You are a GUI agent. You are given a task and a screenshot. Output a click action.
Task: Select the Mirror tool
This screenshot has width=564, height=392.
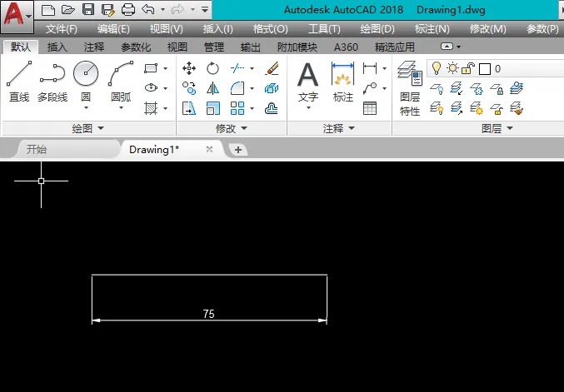point(212,88)
